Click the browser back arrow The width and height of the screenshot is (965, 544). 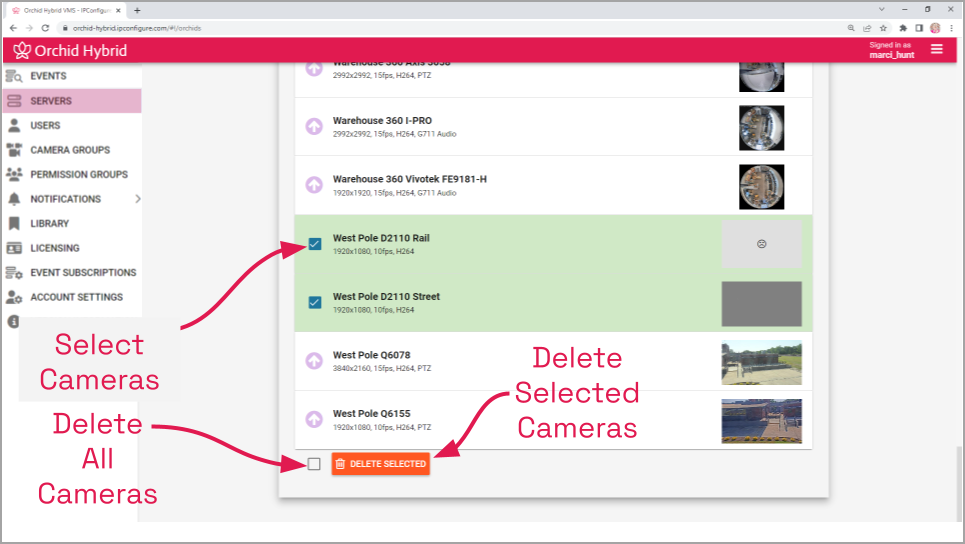click(x=13, y=28)
